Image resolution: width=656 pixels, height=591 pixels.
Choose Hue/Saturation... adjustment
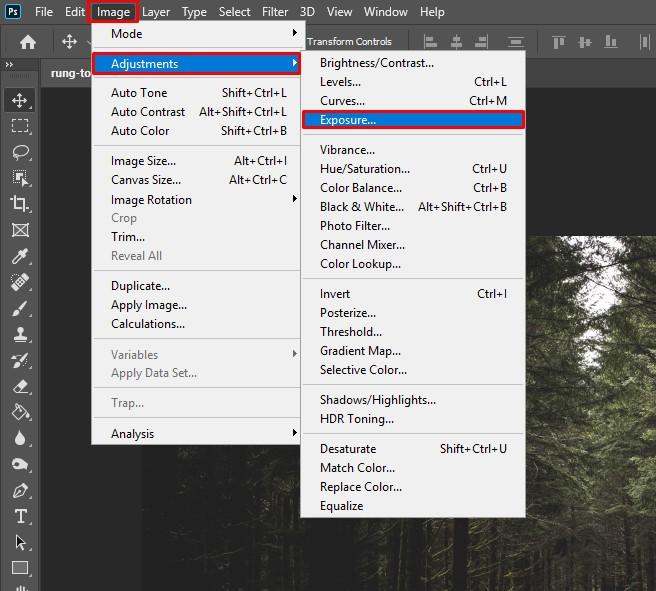coord(413,169)
